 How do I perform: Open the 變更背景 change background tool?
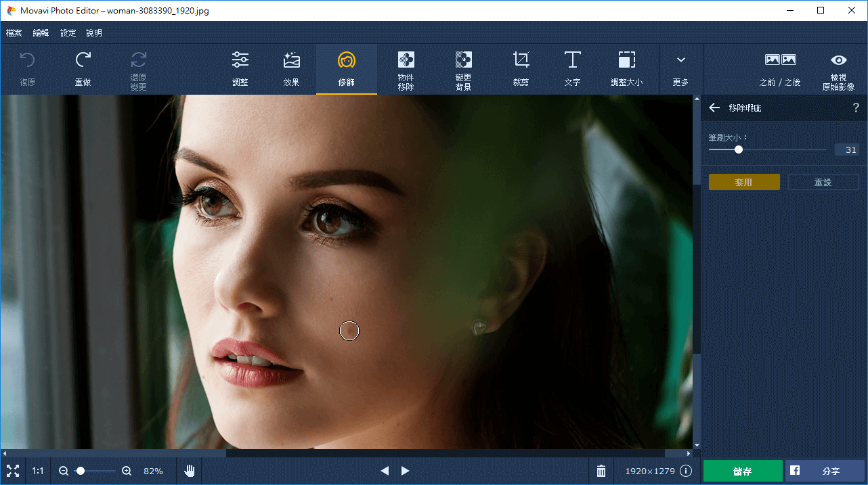point(463,69)
